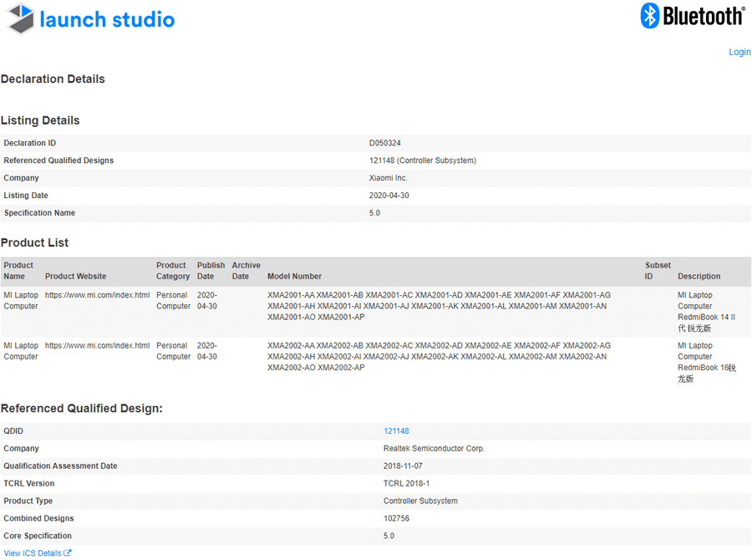Select model number XMA2002-AH
The image size is (752, 560).
click(x=291, y=357)
